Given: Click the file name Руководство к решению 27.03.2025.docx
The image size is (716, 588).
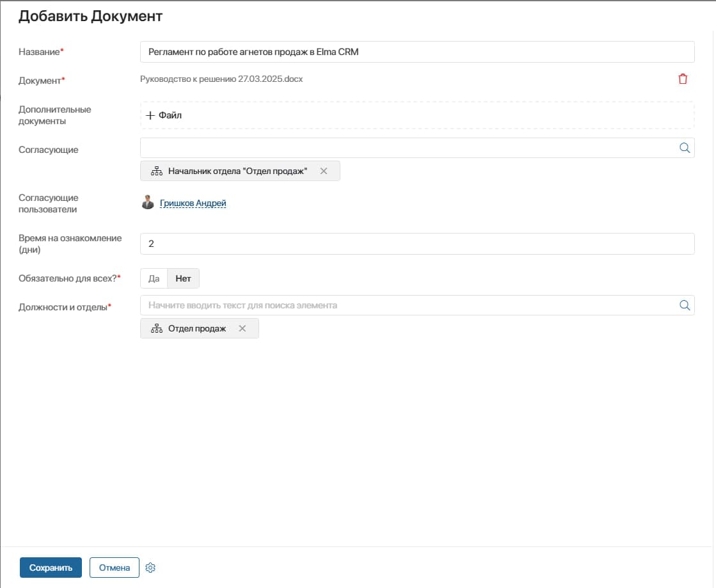Looking at the screenshot, I should pyautogui.click(x=221, y=79).
